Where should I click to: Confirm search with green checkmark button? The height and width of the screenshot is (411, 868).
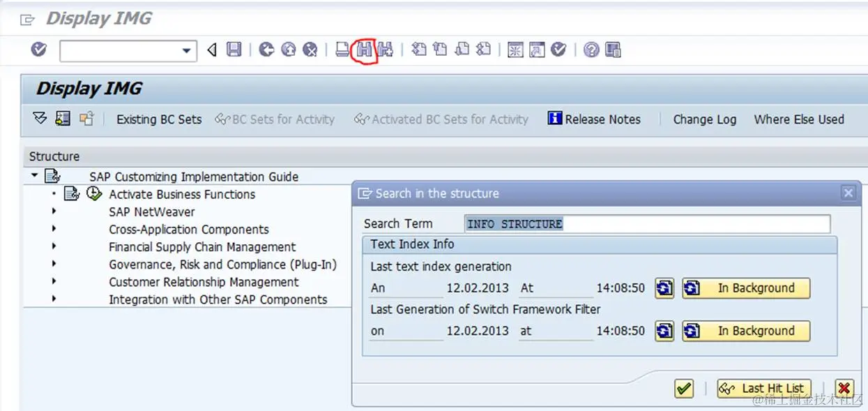685,389
